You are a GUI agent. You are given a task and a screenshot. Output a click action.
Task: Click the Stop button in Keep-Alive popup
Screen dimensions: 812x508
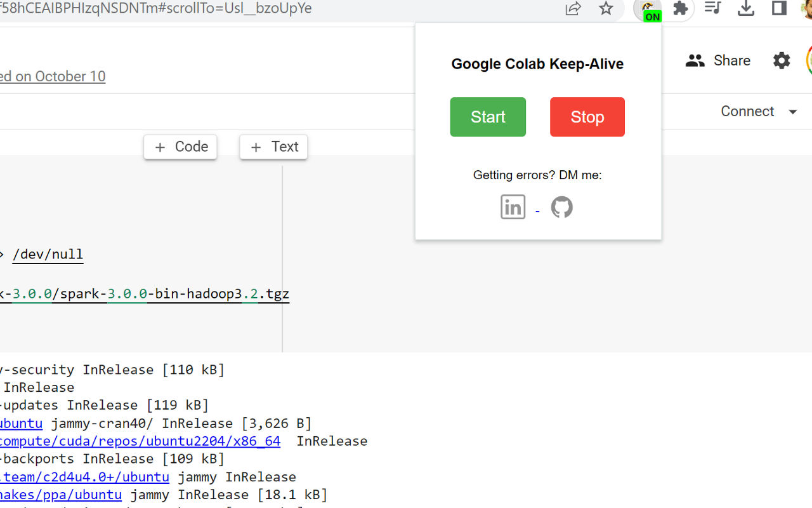click(x=587, y=117)
